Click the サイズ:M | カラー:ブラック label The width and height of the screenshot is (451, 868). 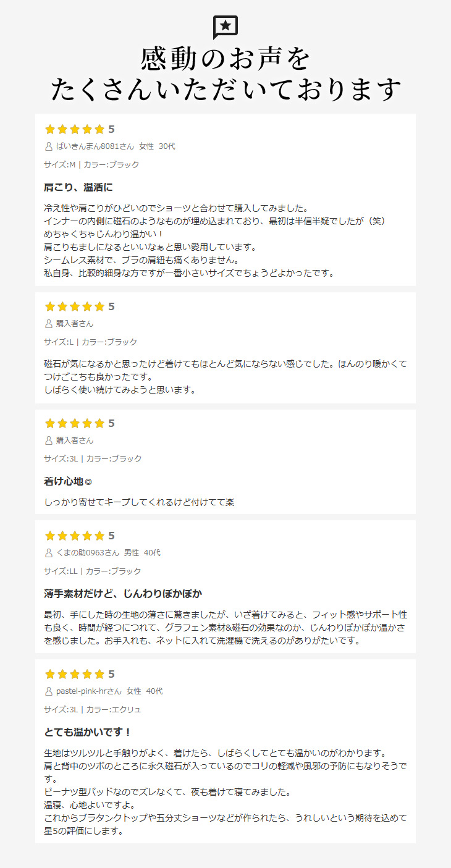(x=91, y=165)
